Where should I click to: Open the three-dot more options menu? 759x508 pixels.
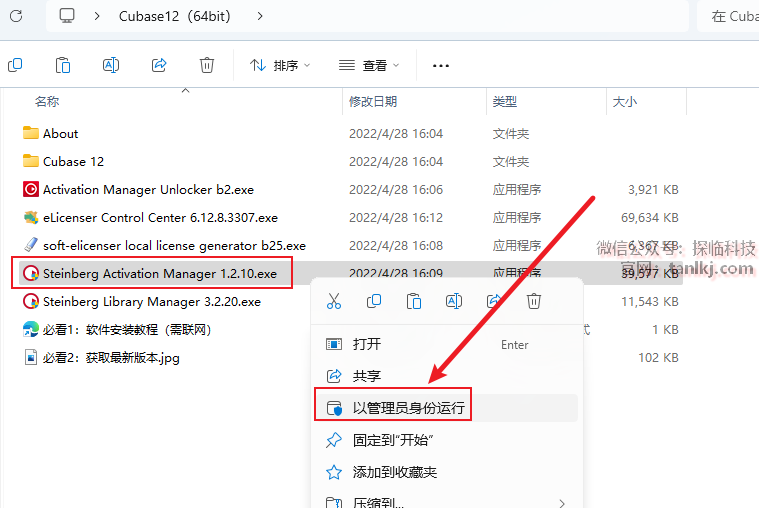(x=440, y=65)
